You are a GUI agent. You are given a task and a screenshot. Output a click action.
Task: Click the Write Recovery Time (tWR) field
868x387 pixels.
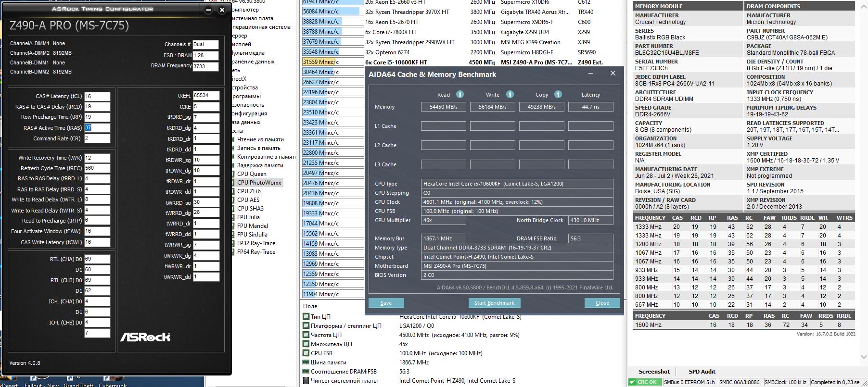click(97, 158)
